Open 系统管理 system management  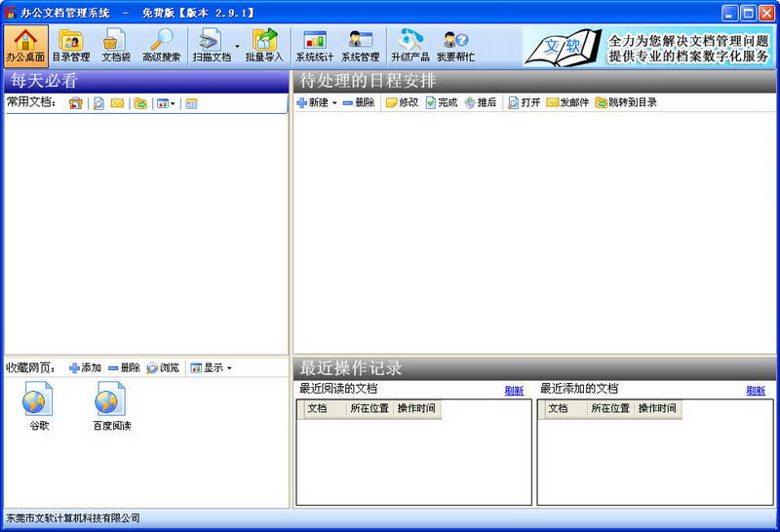tap(360, 45)
